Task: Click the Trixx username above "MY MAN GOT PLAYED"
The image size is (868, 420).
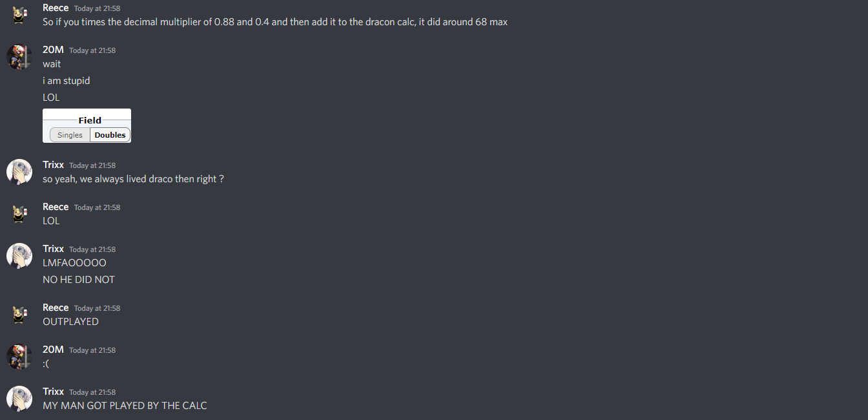Action: tap(53, 392)
